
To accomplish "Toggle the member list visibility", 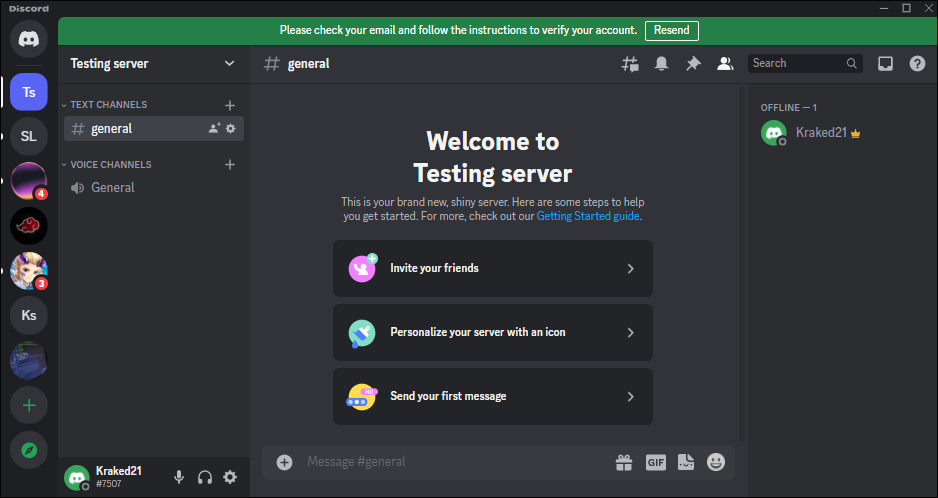I will (x=725, y=63).
